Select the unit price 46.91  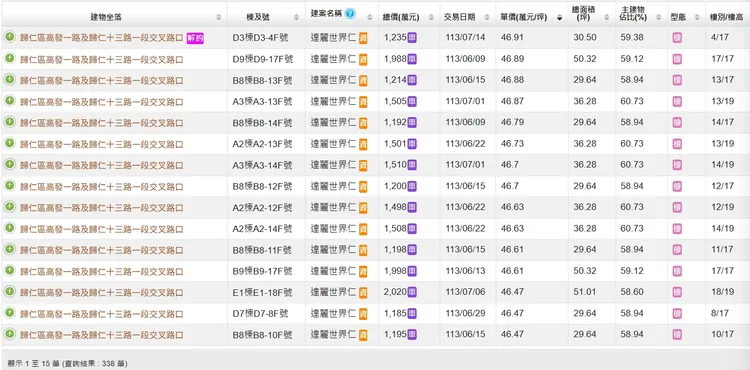tap(512, 37)
